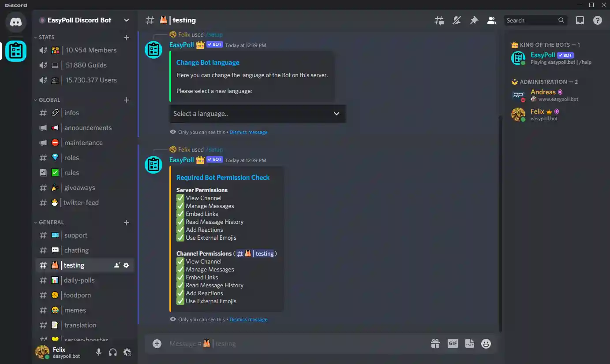This screenshot has height=364, width=610.
Task: Open the GIF picker
Action: [453, 344]
